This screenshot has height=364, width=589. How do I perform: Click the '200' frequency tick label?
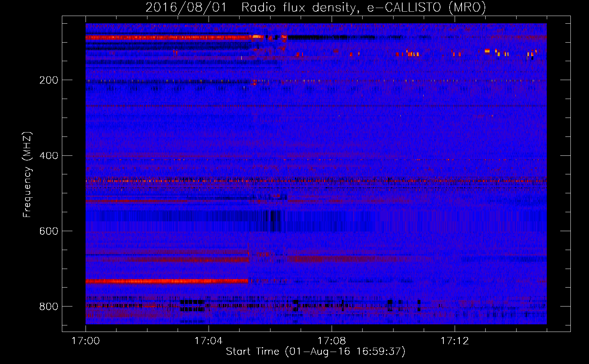[x=49, y=80]
